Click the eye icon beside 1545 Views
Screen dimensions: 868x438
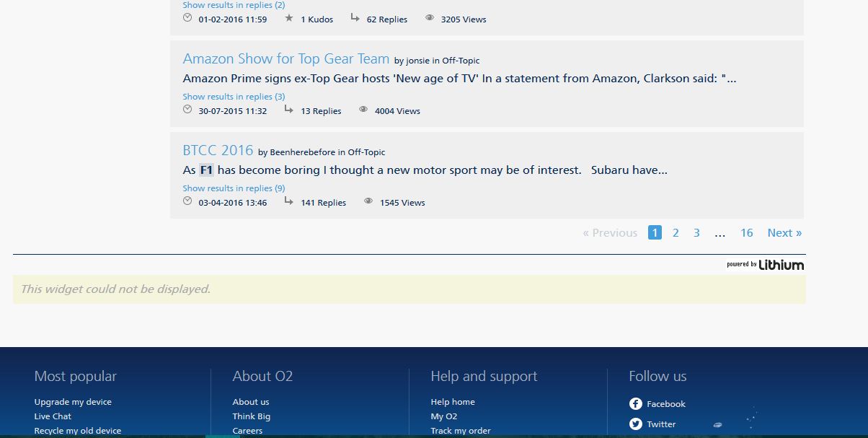(x=368, y=202)
